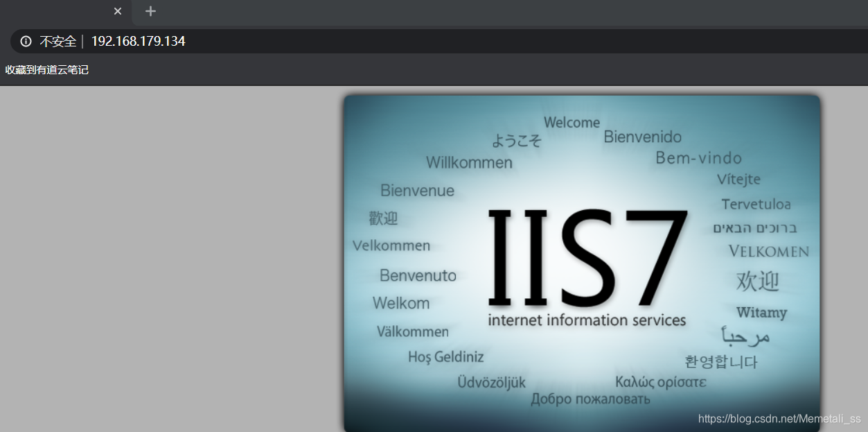Close the current browser tab
Image resolution: width=868 pixels, height=432 pixels.
pyautogui.click(x=118, y=11)
